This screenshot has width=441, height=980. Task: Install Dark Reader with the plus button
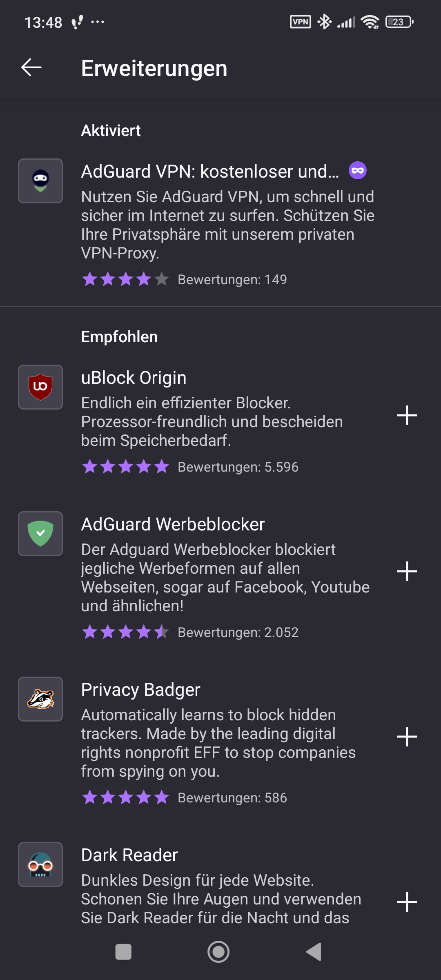click(407, 902)
